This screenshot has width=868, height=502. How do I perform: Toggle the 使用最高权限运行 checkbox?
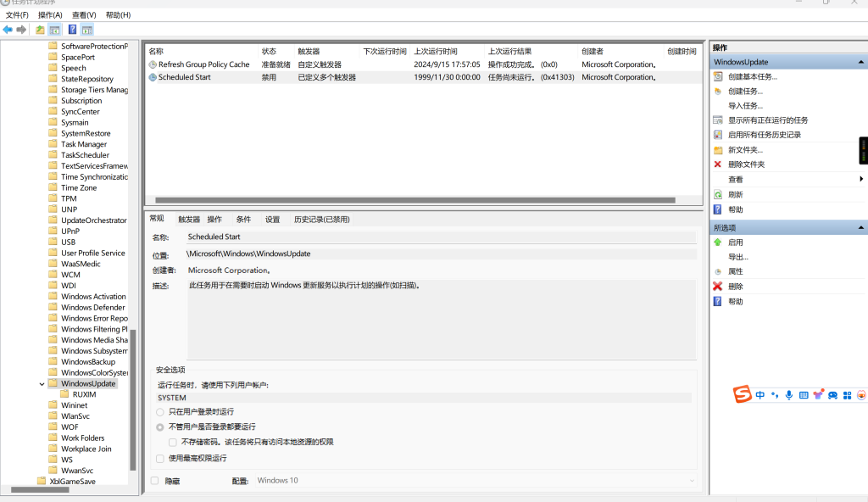[160, 458]
